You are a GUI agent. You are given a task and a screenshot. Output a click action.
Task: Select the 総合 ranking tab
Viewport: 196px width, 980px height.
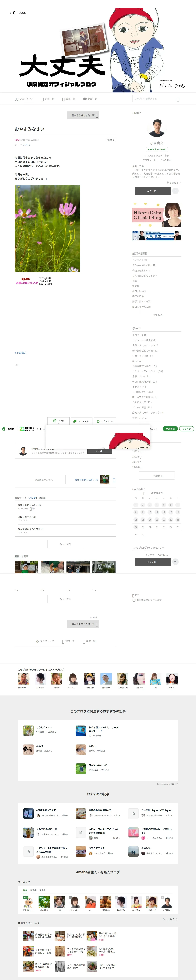pyautogui.click(x=25, y=890)
